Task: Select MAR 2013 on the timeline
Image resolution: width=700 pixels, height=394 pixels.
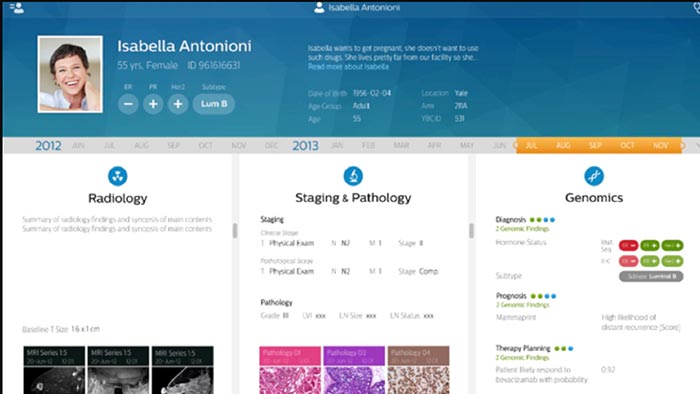Action: (x=401, y=146)
